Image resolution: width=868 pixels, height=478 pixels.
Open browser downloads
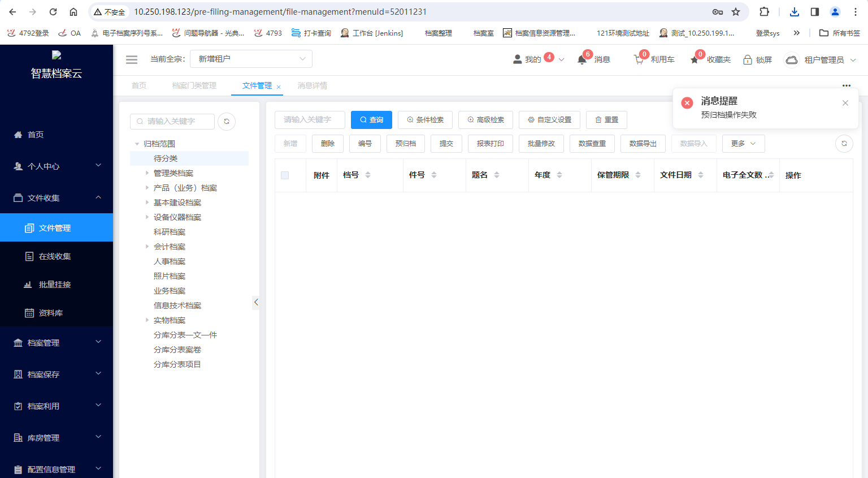[795, 12]
